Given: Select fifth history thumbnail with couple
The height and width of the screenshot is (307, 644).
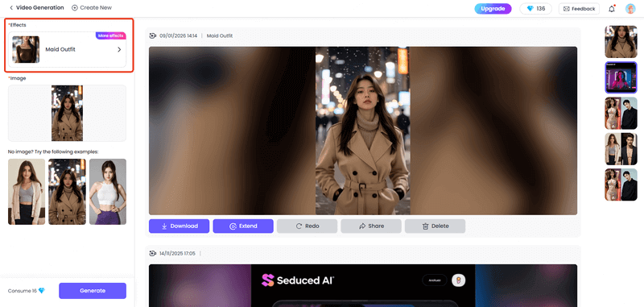Looking at the screenshot, I should pos(621,185).
